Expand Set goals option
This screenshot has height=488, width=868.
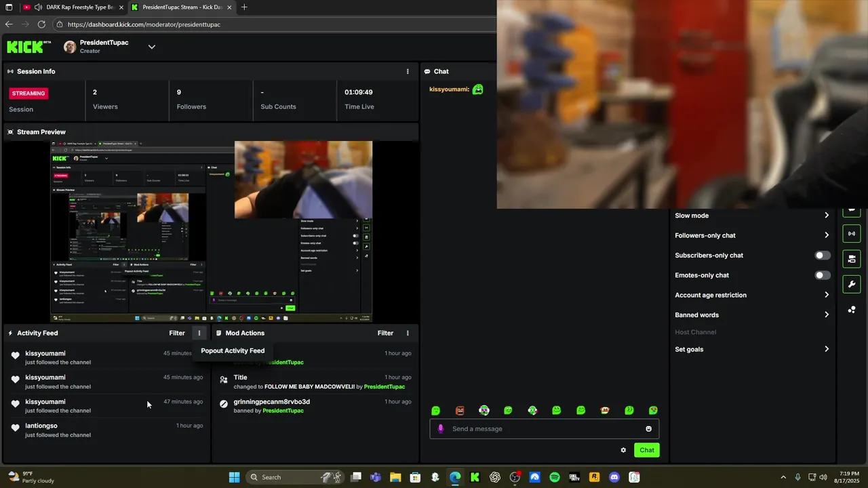coord(752,349)
